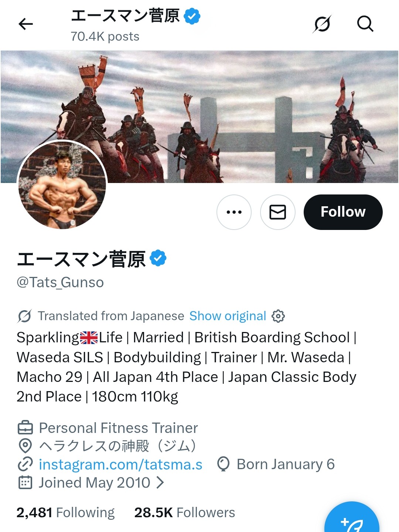View the 28.5K Followers list
399x532 pixels.
185,512
